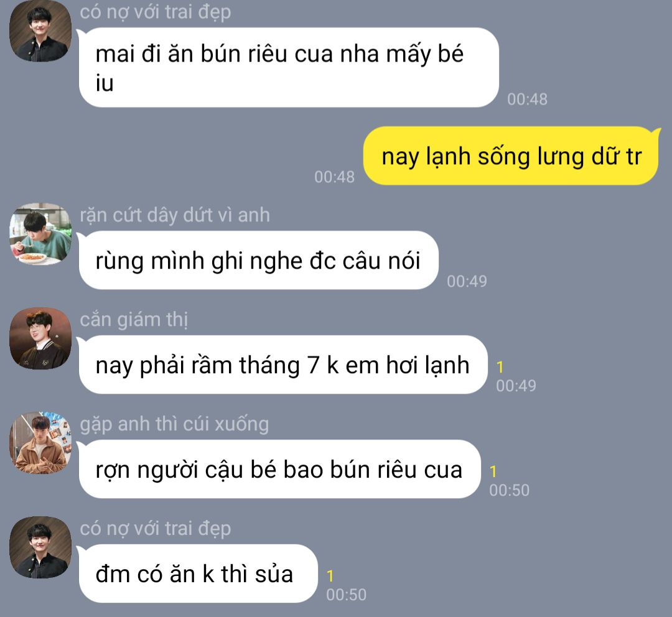
Task: Click sender name 'rặn cứt dây dứt vì anh'
Action: pos(175,215)
